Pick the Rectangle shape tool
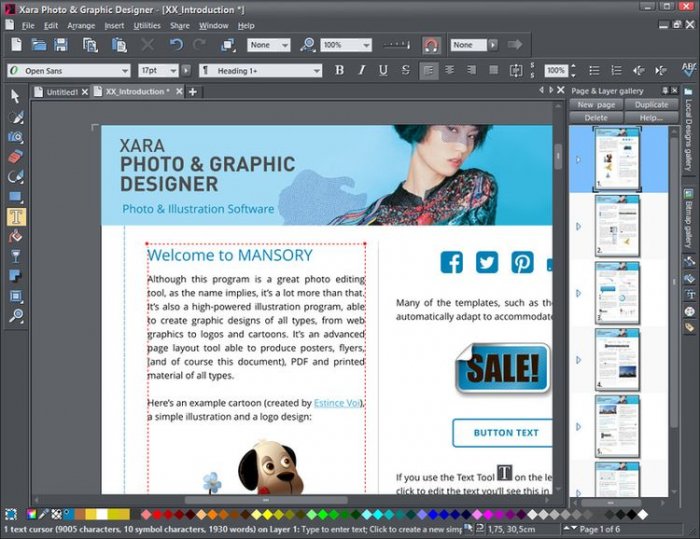This screenshot has width=700, height=539. pos(16,197)
